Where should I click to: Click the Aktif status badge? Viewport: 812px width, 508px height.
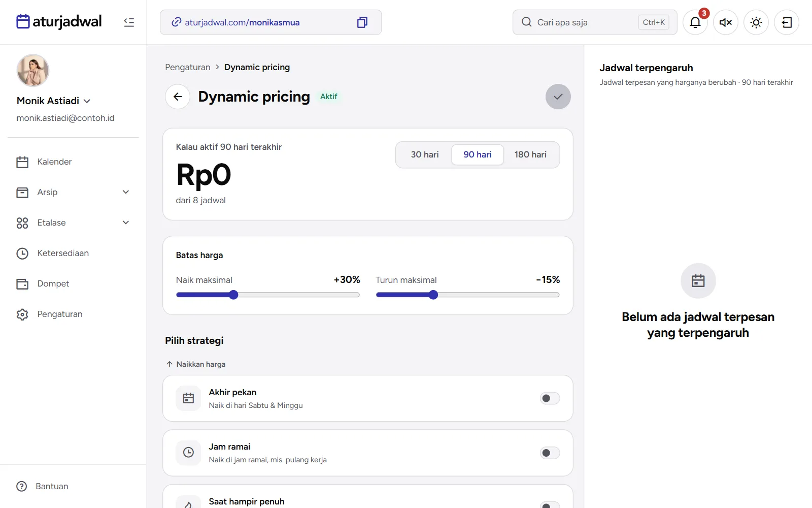click(x=329, y=97)
